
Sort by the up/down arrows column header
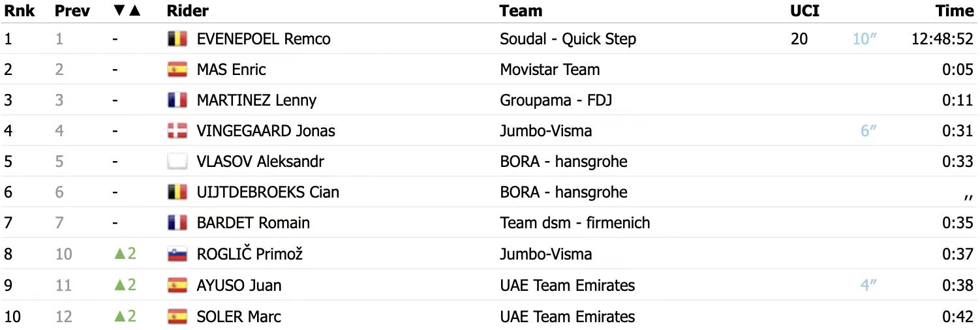pos(127,11)
